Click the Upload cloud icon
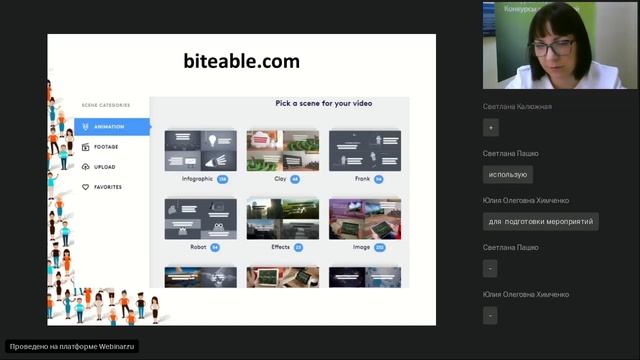Viewport: 640px width, 360px height. (x=85, y=167)
